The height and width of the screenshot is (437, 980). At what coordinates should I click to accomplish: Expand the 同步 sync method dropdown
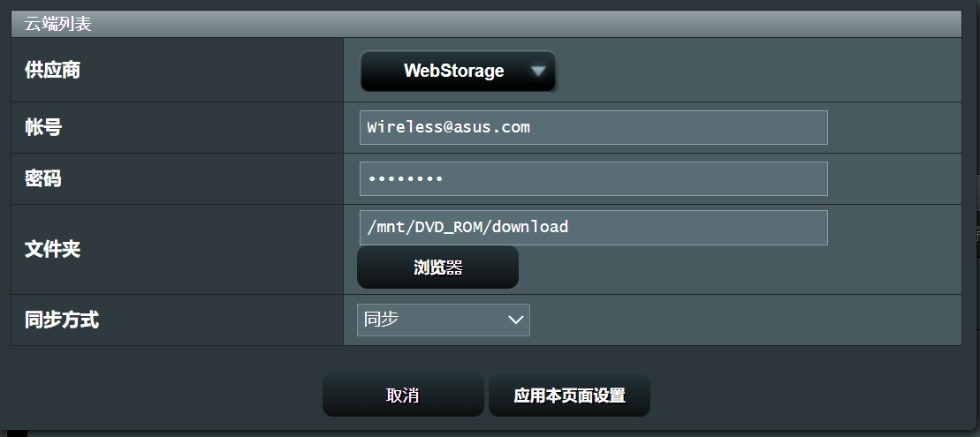pyautogui.click(x=443, y=320)
